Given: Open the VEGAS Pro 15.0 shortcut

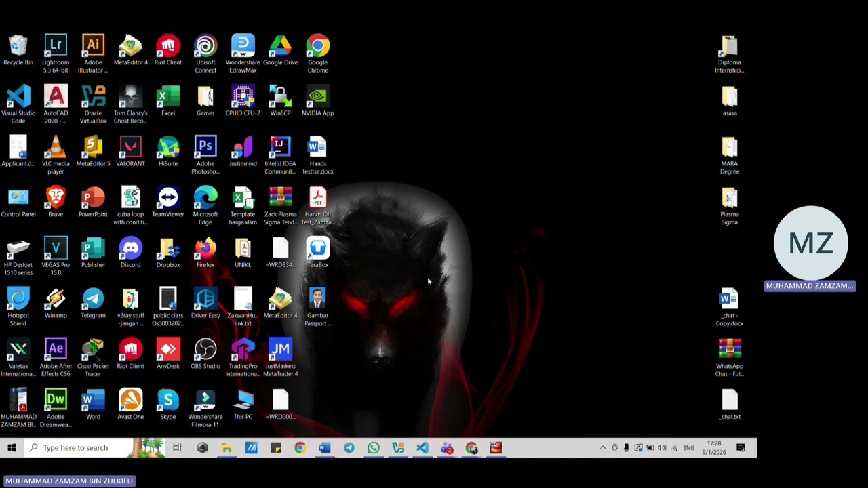Looking at the screenshot, I should (56, 257).
